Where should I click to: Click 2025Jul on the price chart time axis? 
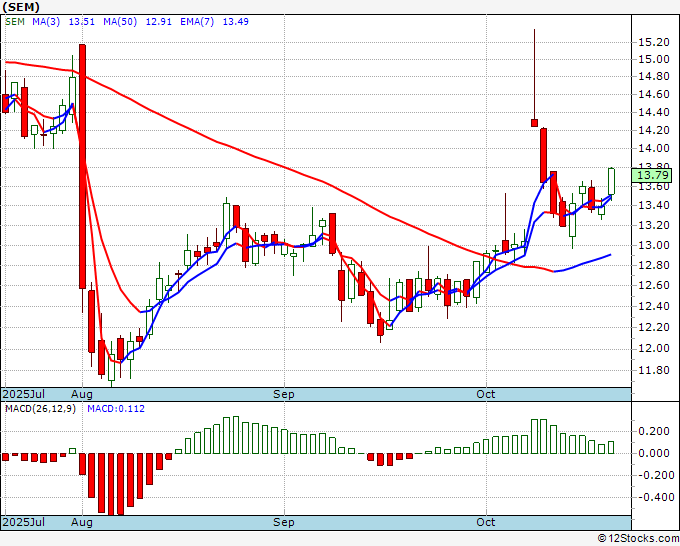coord(23,394)
